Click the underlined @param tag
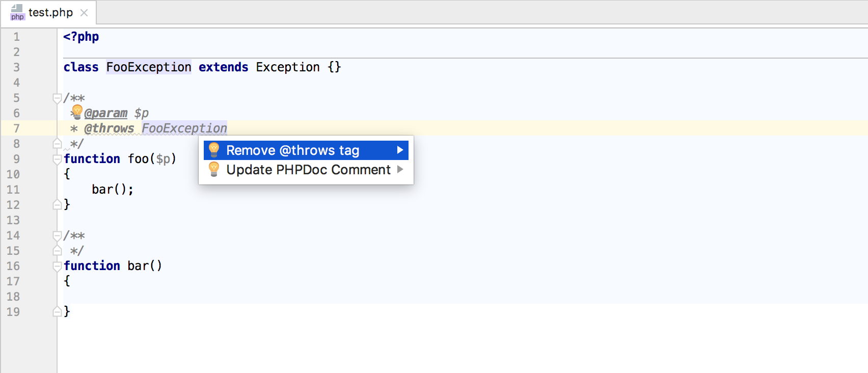The width and height of the screenshot is (868, 373). (x=106, y=113)
